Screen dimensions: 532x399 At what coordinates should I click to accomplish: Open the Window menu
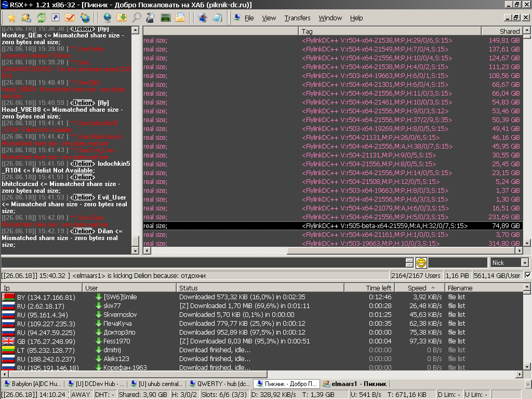point(330,18)
